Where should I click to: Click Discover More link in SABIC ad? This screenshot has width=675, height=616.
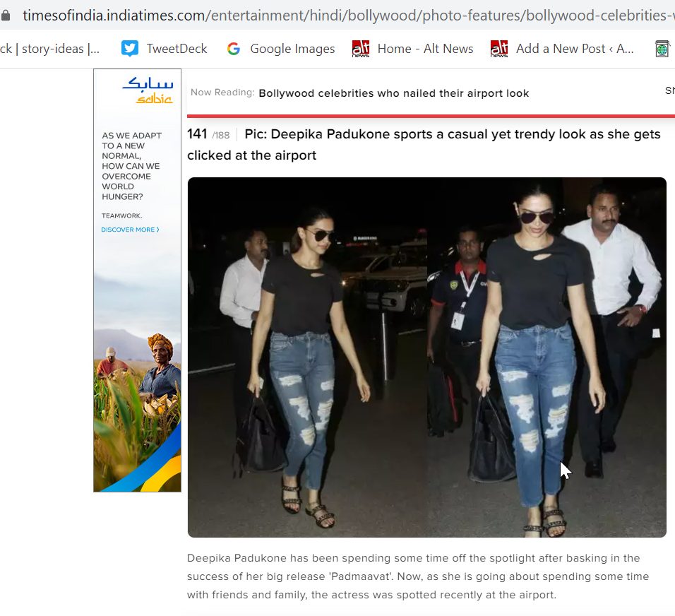click(130, 230)
